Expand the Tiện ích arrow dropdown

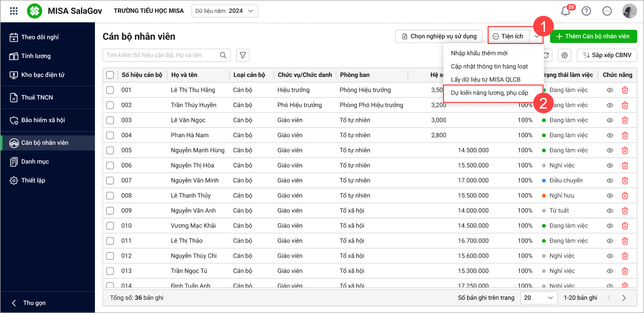tap(536, 36)
